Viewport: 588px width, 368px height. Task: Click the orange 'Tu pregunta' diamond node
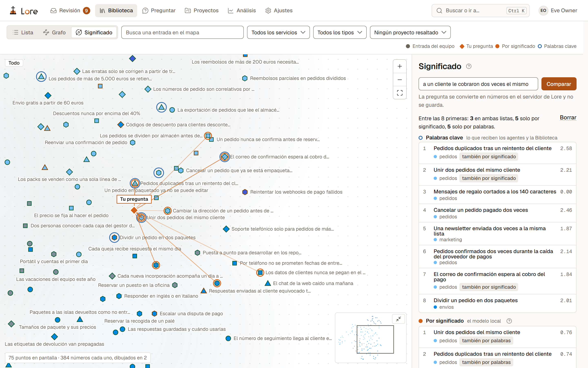tap(134, 210)
